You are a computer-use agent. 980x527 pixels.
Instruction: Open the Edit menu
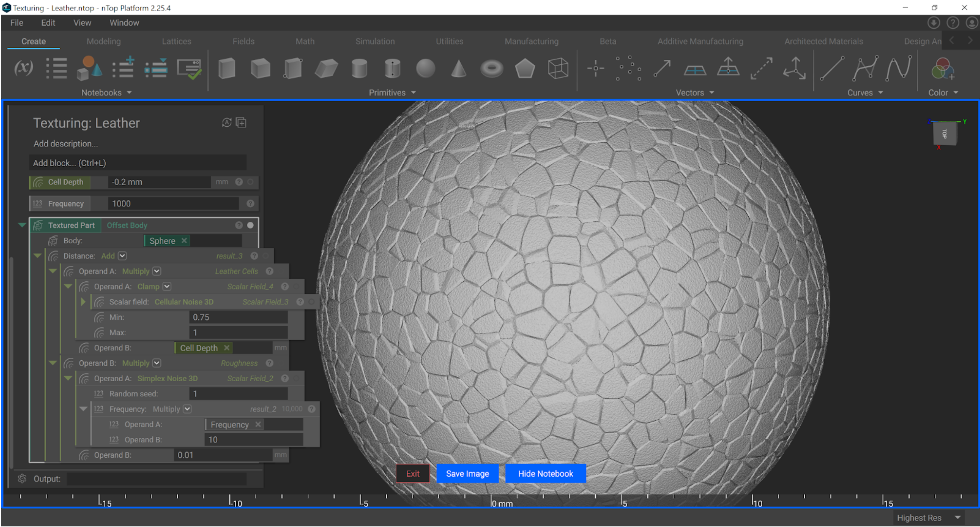(x=48, y=23)
